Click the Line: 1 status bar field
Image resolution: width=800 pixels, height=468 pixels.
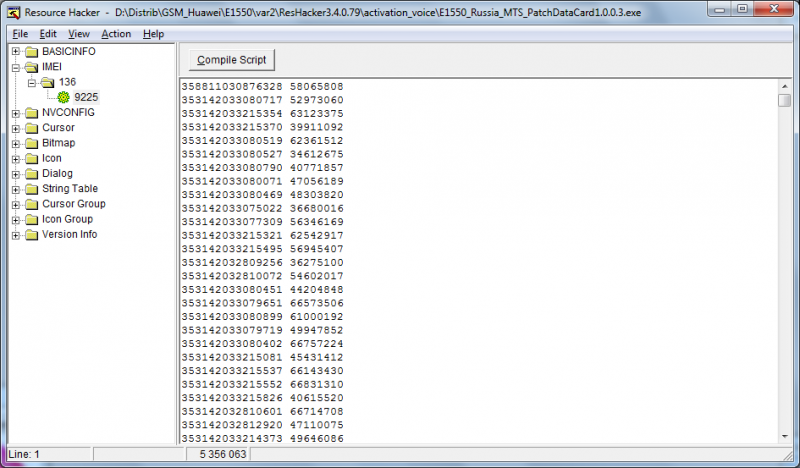point(49,454)
